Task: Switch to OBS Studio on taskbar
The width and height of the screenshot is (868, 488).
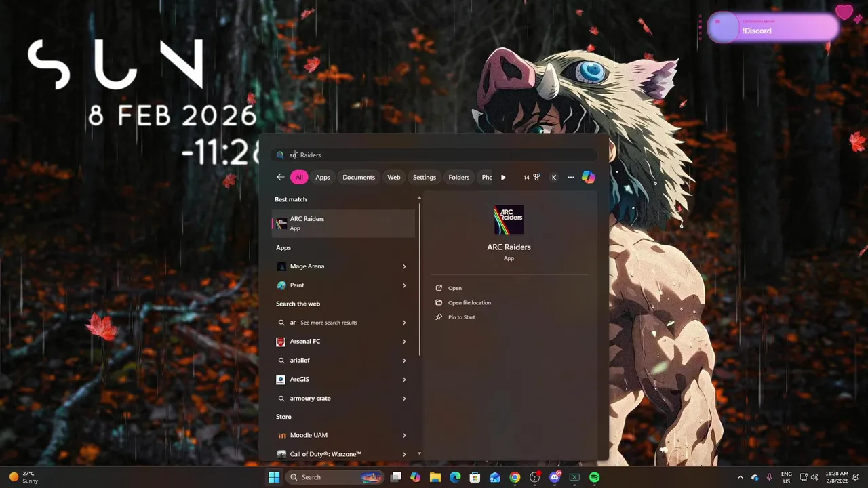Action: (x=535, y=477)
